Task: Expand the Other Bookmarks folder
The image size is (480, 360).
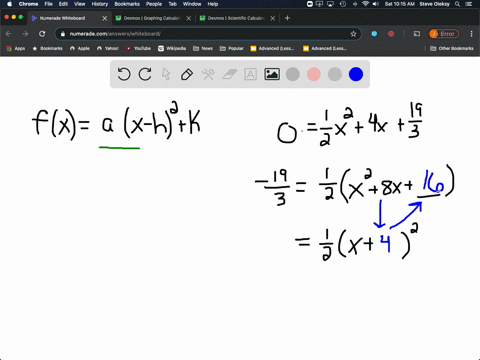Action: point(452,48)
